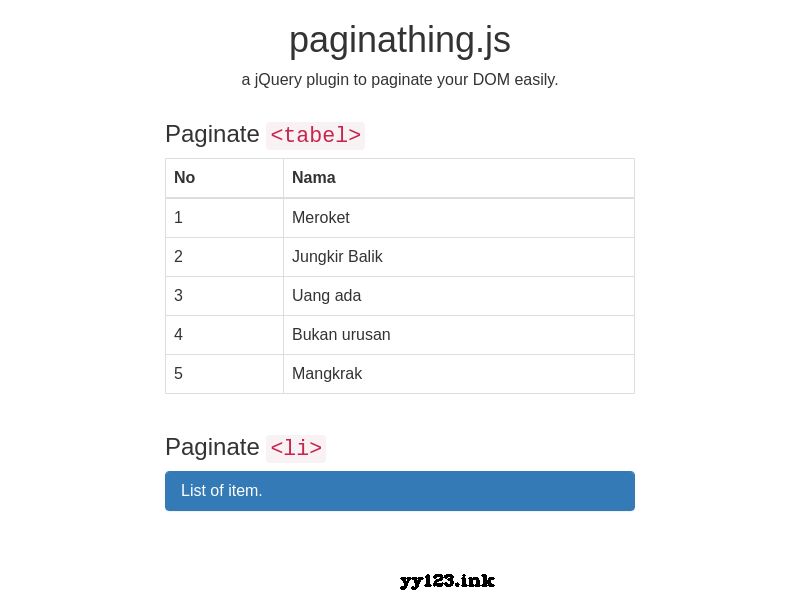Click the paginathing.js page title
800x600 pixels.
[399, 40]
